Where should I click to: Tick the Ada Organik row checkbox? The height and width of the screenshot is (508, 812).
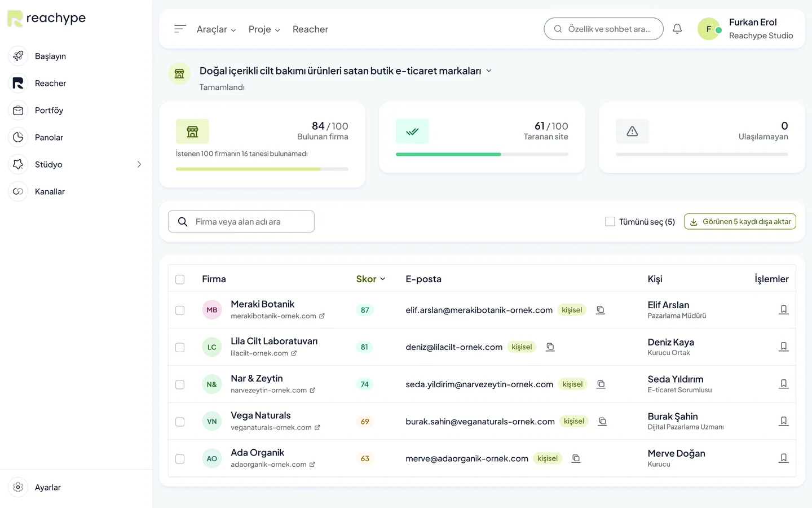click(x=180, y=459)
